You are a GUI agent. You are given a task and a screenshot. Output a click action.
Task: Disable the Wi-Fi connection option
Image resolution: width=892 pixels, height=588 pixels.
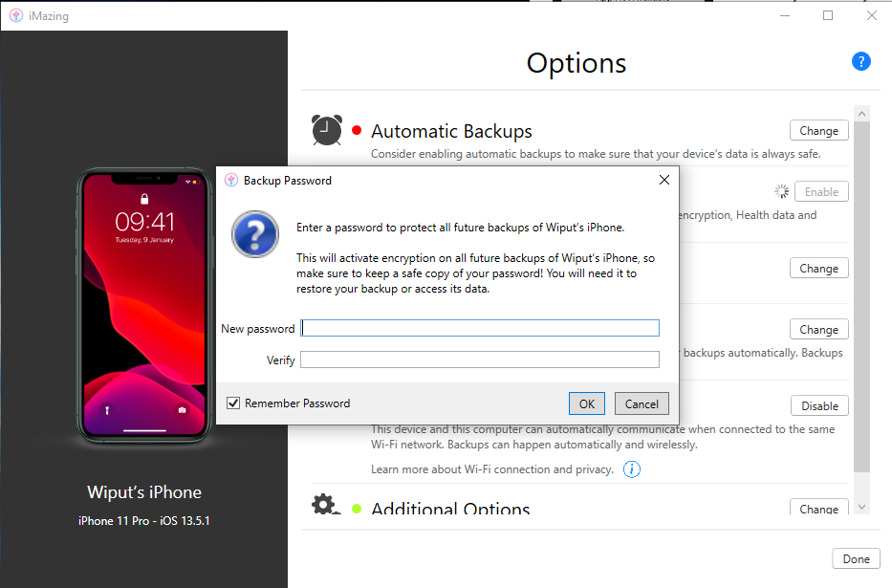pyautogui.click(x=819, y=406)
